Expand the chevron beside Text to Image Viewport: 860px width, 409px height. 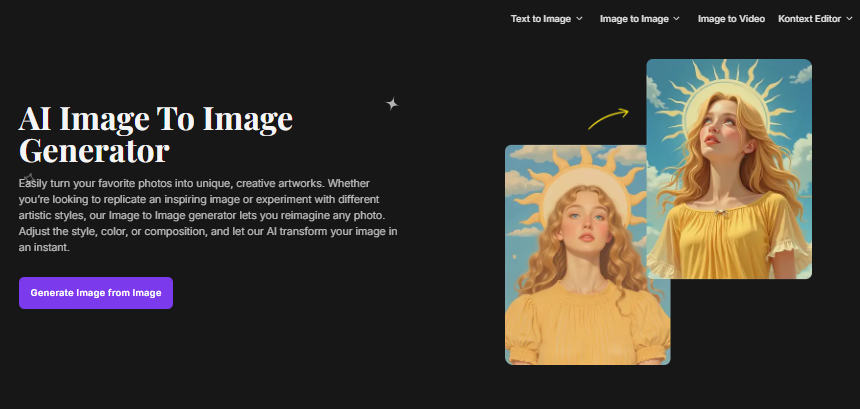[580, 19]
